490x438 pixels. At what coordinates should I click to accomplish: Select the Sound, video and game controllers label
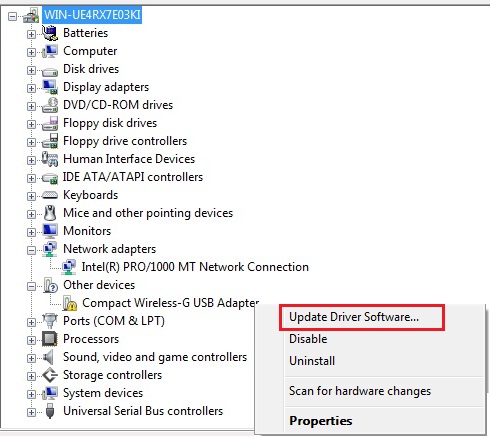pyautogui.click(x=155, y=357)
